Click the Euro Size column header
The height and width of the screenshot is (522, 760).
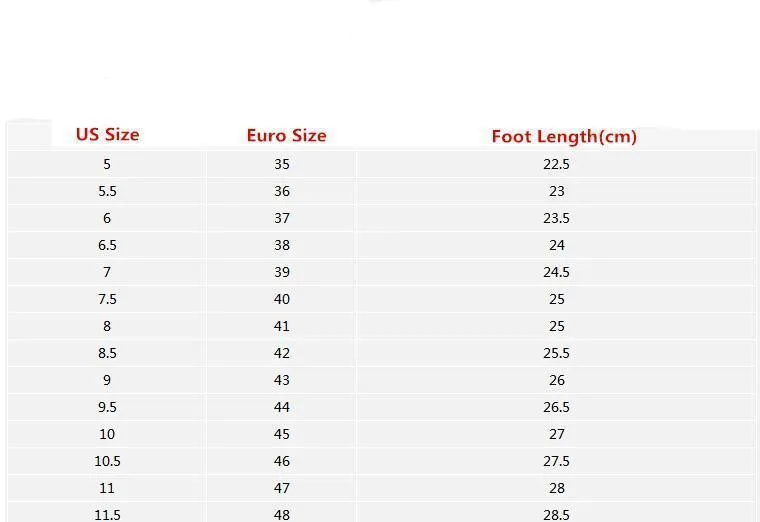tap(286, 135)
